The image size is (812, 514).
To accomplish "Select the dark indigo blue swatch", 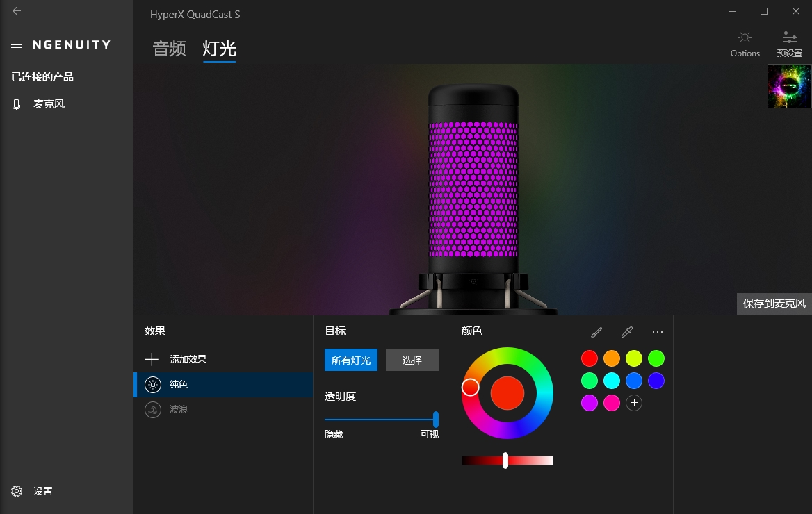I will point(656,381).
